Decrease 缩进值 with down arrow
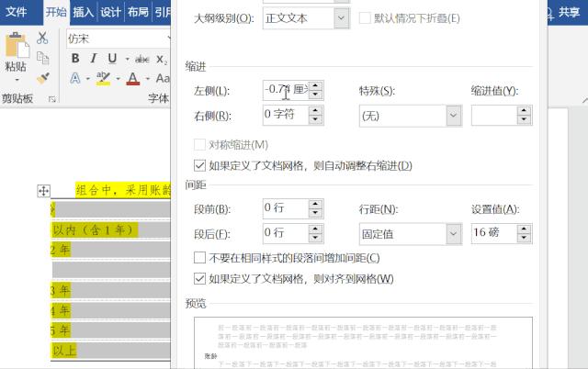Image resolution: width=588 pixels, height=369 pixels. click(524, 120)
